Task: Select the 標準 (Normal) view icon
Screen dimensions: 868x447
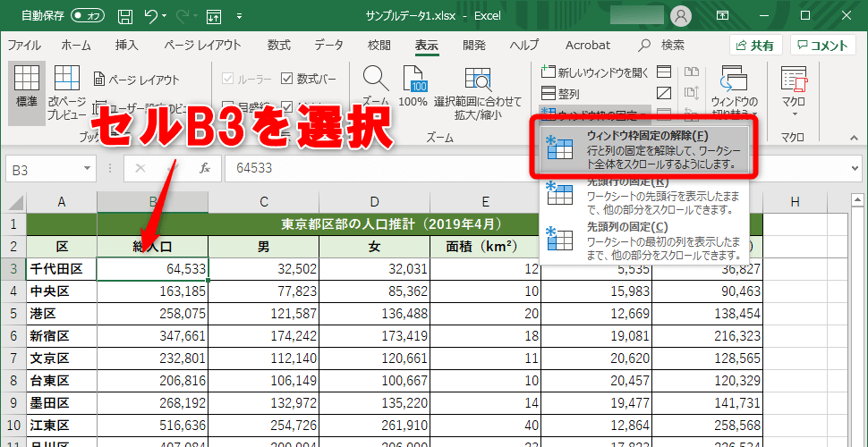Action: (x=27, y=83)
